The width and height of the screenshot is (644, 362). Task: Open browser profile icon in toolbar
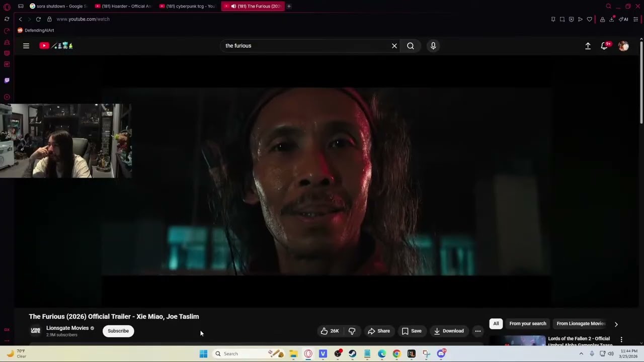point(602,19)
